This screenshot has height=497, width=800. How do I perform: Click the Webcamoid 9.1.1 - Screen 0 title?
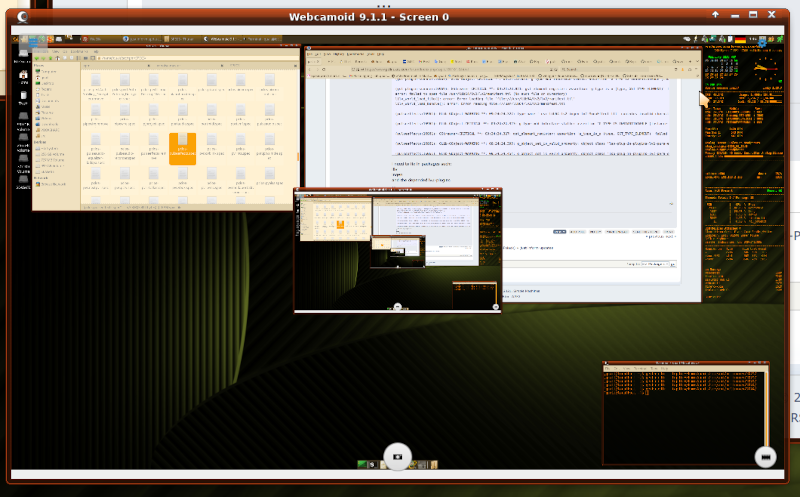(x=369, y=16)
